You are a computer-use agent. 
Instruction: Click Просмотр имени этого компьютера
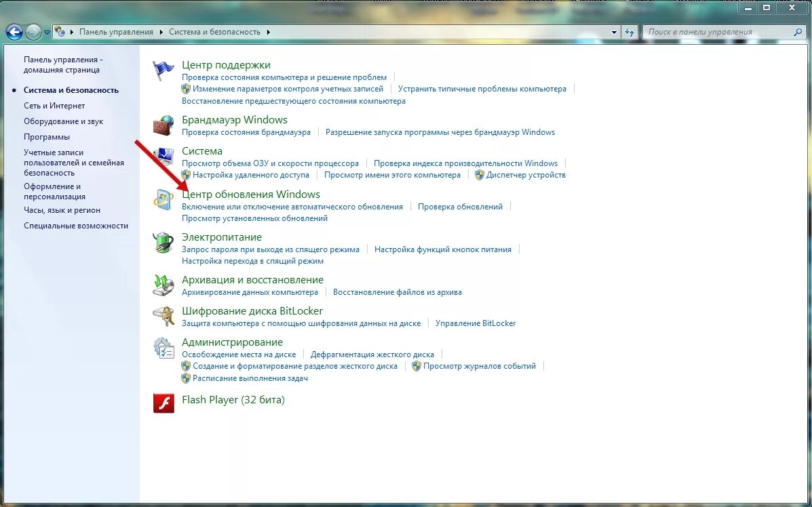[x=392, y=175]
